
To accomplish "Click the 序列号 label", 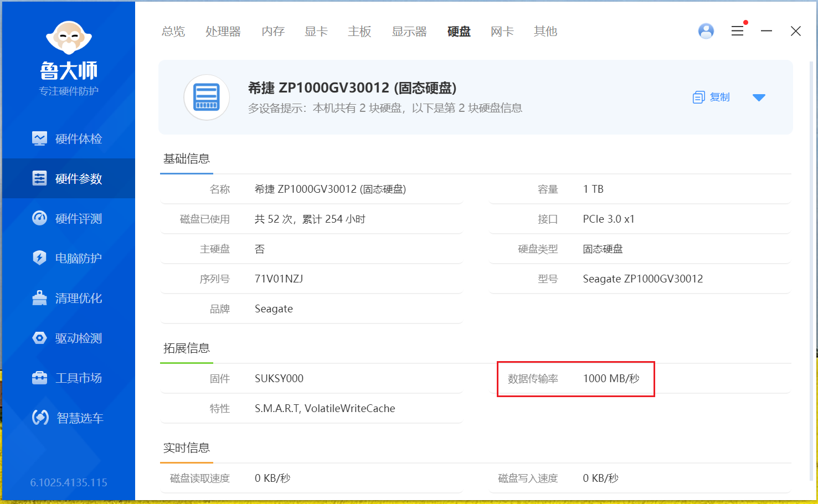I will click(215, 279).
